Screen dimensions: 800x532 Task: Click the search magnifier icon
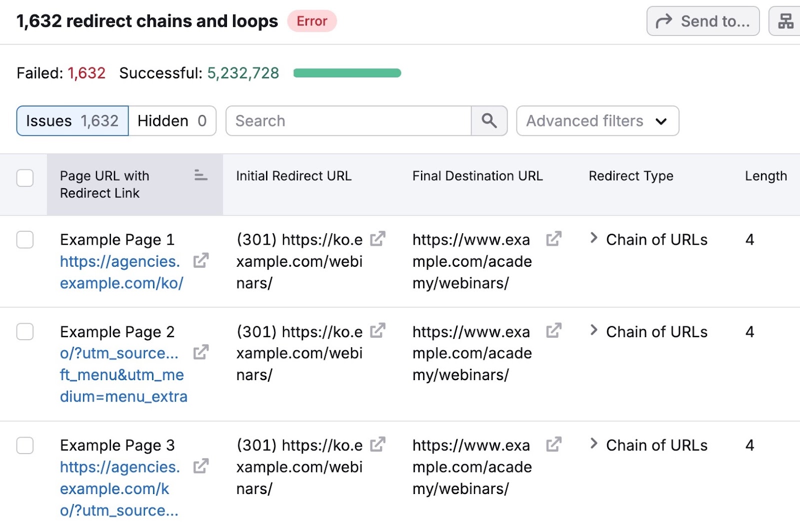[489, 121]
